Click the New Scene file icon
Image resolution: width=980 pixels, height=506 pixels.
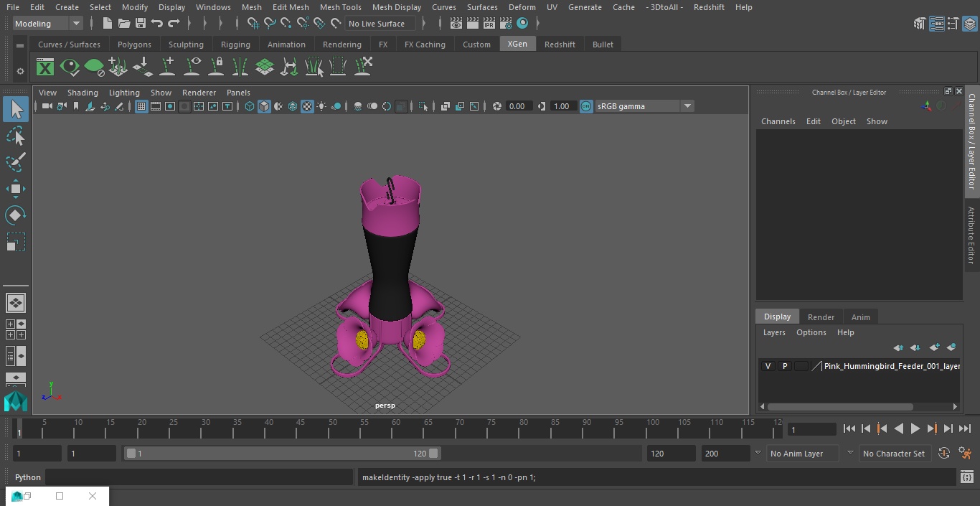point(107,24)
